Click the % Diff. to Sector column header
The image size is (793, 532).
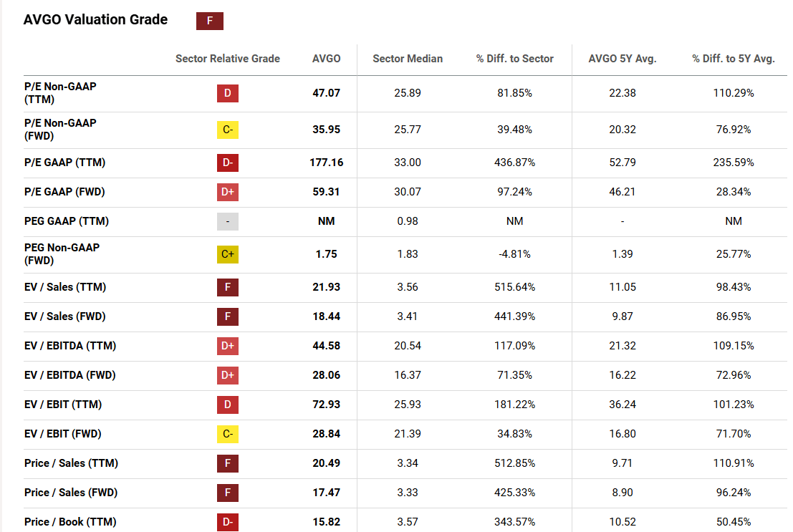[x=514, y=59]
